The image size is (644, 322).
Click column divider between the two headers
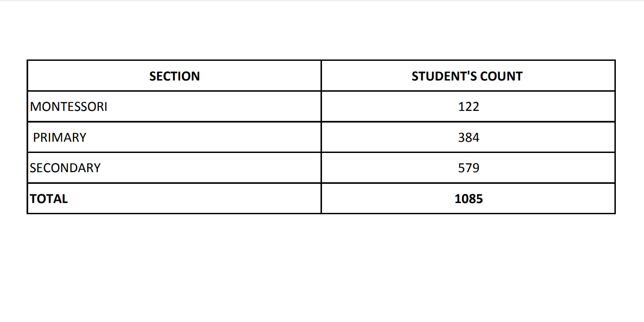pyautogui.click(x=321, y=76)
